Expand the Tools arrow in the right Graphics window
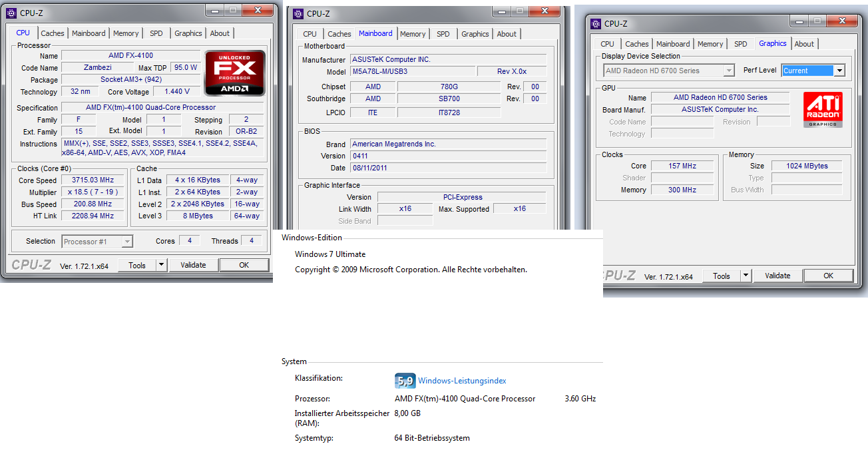The width and height of the screenshot is (868, 450). pyautogui.click(x=746, y=276)
